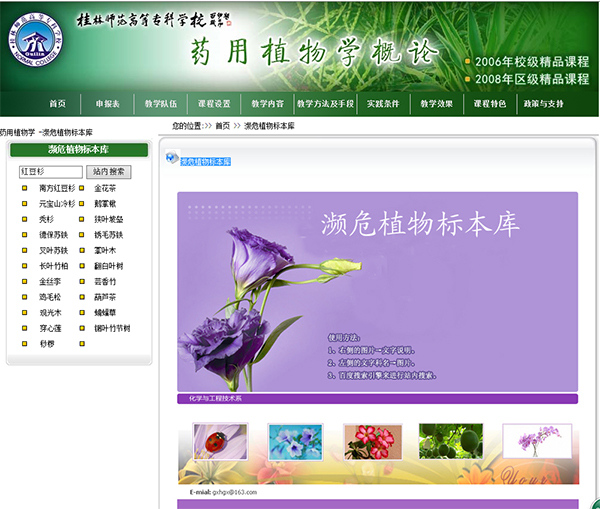Click the gxhgx@163.com email address
This screenshot has height=509, width=600.
[234, 492]
